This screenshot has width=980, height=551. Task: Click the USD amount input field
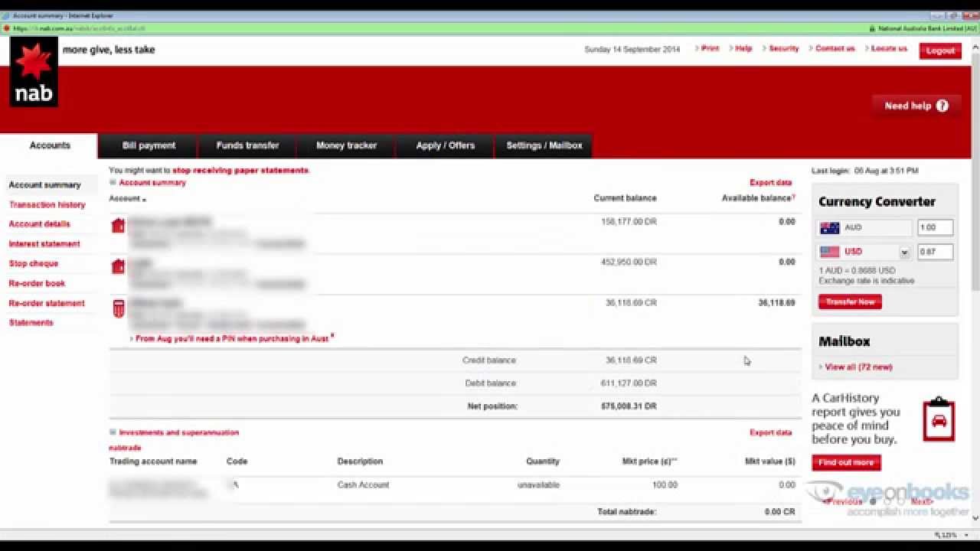935,252
